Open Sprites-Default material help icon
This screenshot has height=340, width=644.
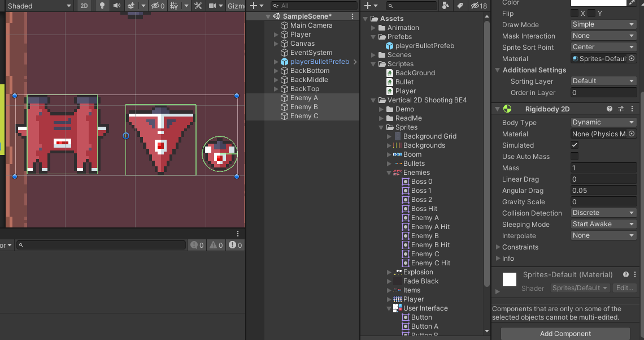625,274
